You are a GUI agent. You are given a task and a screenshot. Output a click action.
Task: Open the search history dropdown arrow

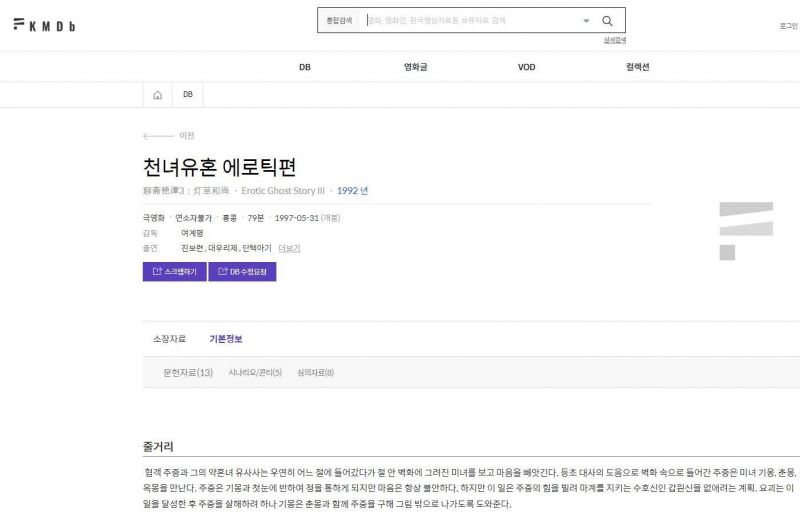[x=586, y=20]
